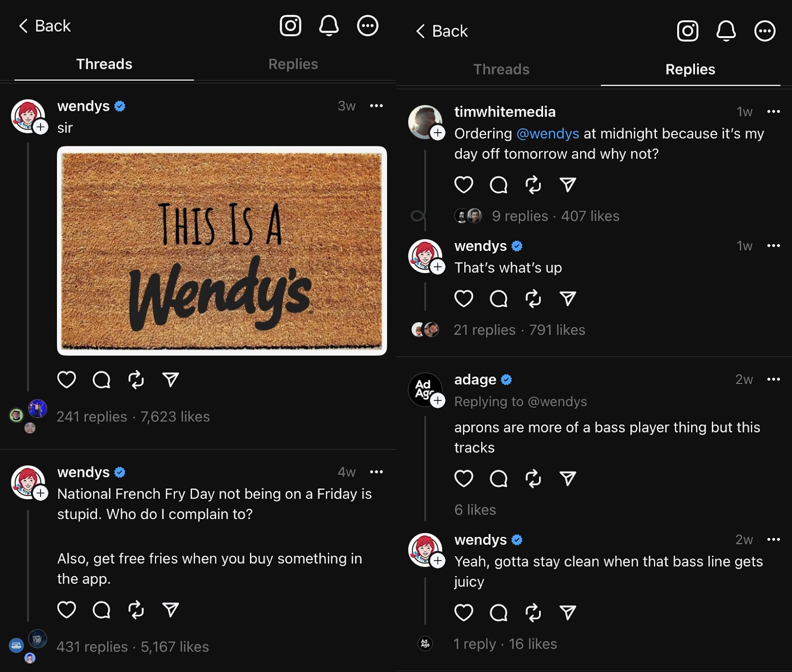Repost adage's bass player aprons reply
This screenshot has height=672, width=792.
point(533,479)
